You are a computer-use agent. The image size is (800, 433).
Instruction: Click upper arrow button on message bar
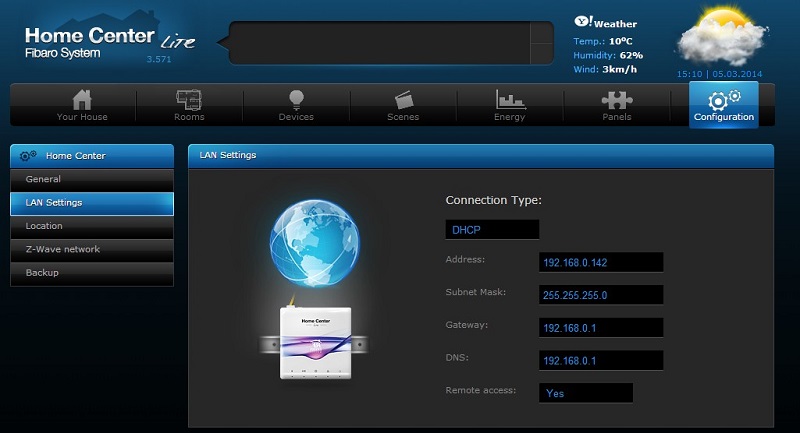coord(542,33)
